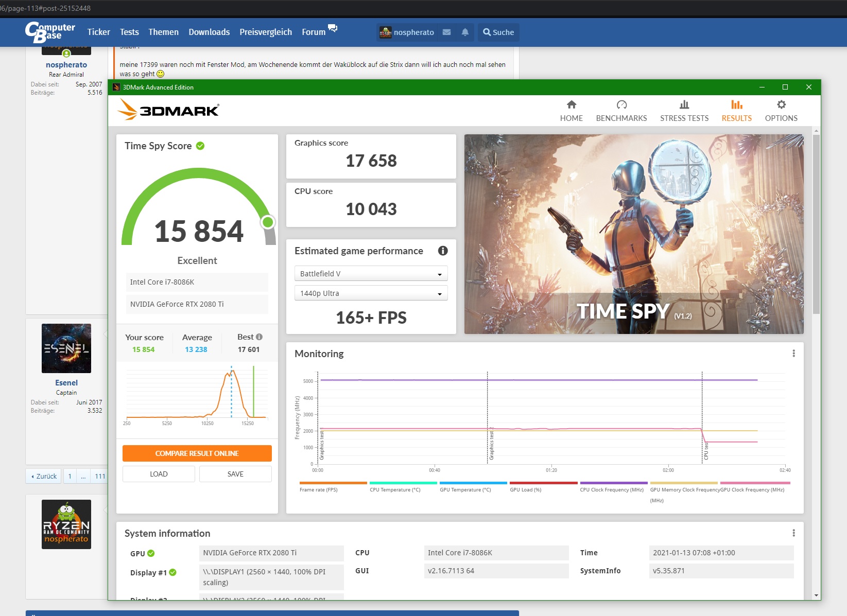Click the scrollbar down arrow in 3DMark
This screenshot has width=847, height=616.
pyautogui.click(x=816, y=595)
